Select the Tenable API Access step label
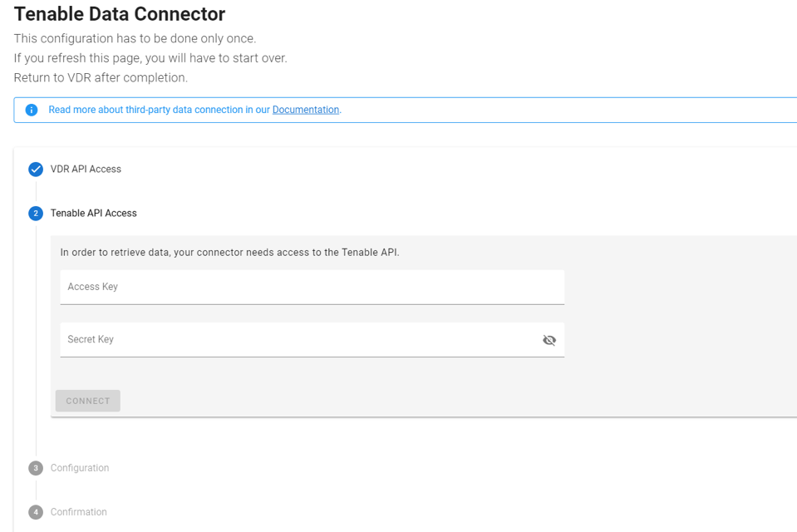This screenshot has height=532, width=797. click(94, 213)
